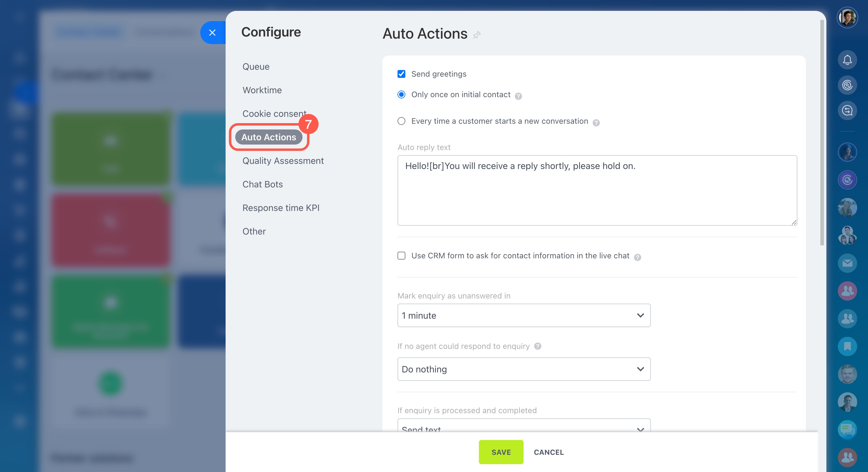This screenshot has width=868, height=472.
Task: Show help for If no agent could respond
Action: [x=538, y=346]
